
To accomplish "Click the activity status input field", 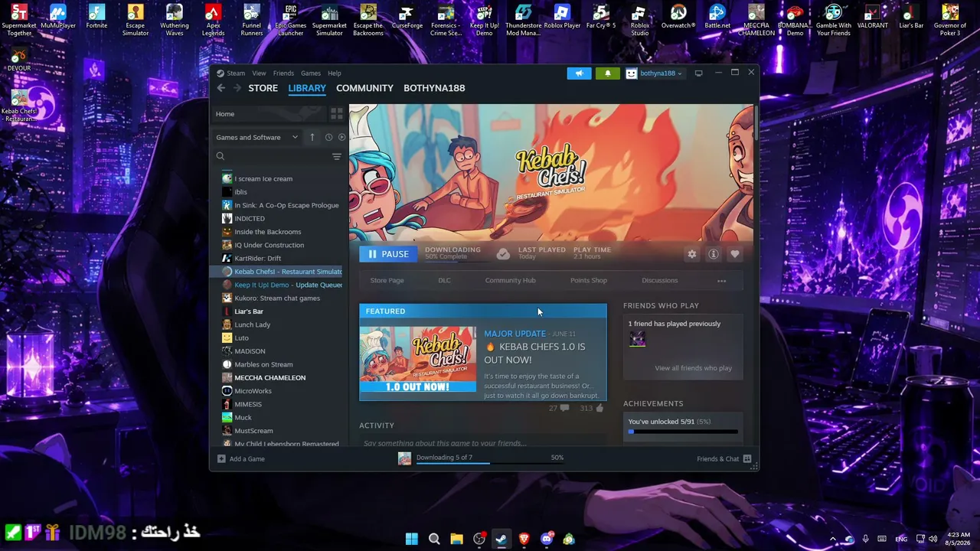I will (482, 442).
